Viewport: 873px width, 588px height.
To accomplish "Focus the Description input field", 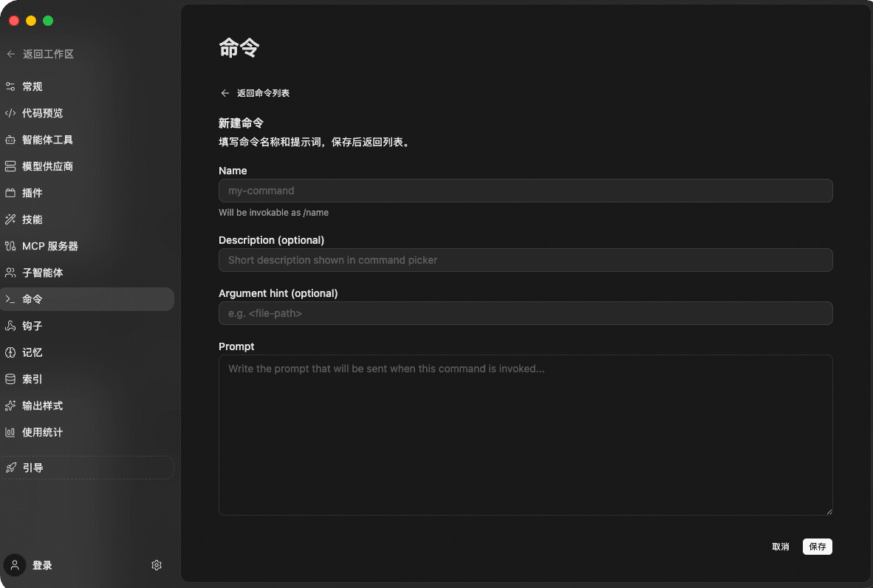I will coord(526,260).
